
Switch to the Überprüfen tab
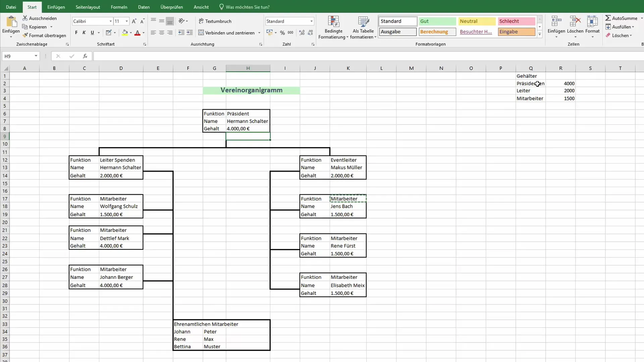click(172, 7)
